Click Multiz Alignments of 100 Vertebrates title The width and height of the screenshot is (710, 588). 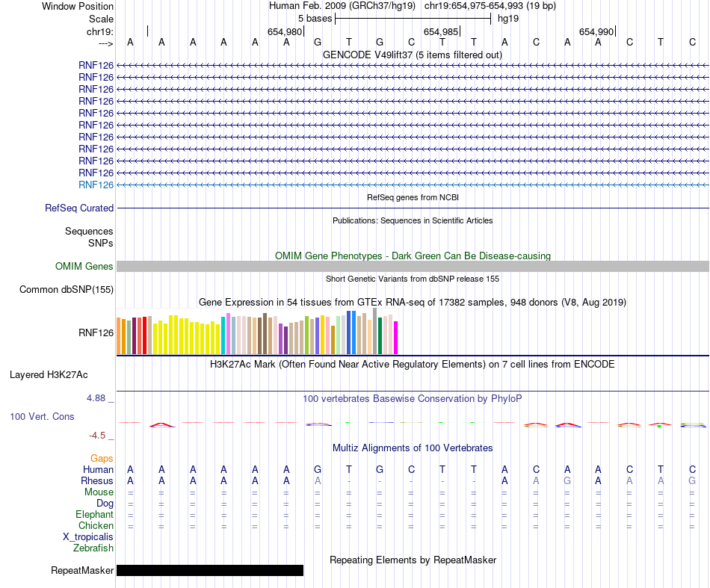click(413, 448)
